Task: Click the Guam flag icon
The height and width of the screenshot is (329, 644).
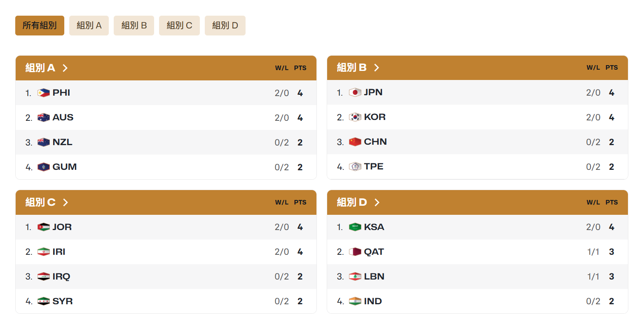Action: [x=43, y=167]
